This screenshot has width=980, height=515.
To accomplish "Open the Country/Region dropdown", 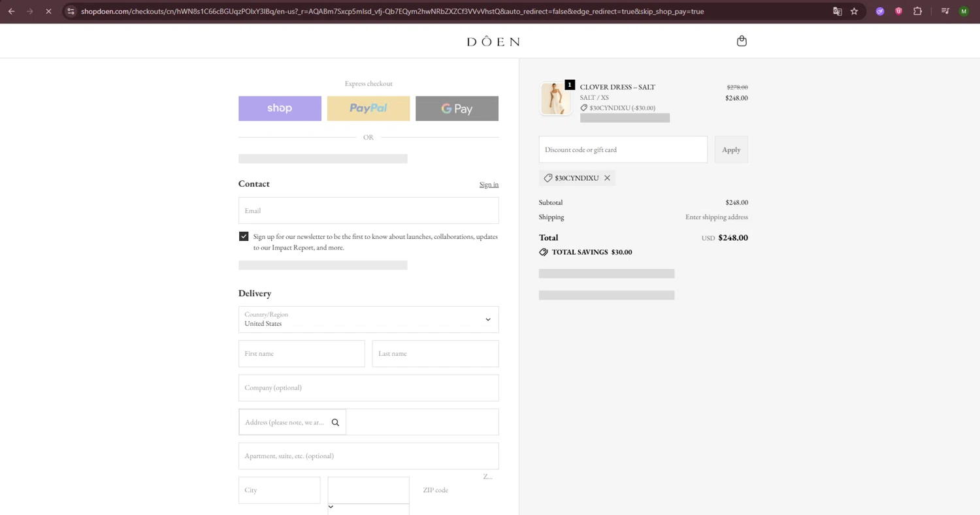I will 368,319.
